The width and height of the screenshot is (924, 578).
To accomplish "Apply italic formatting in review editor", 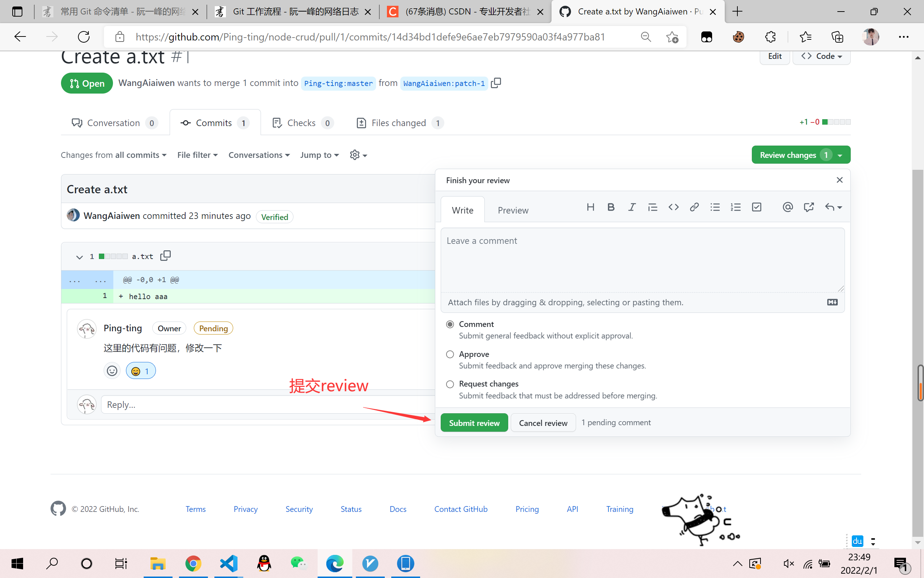I will point(632,207).
